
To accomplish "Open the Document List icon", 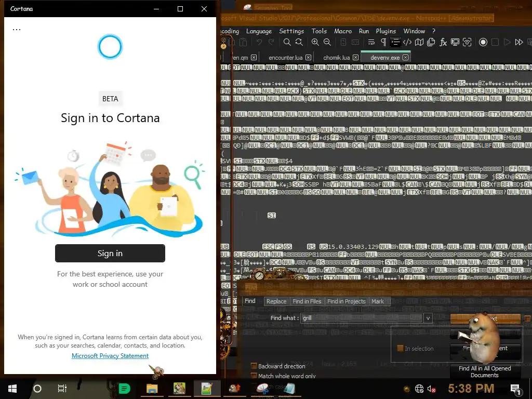I will tap(431, 42).
